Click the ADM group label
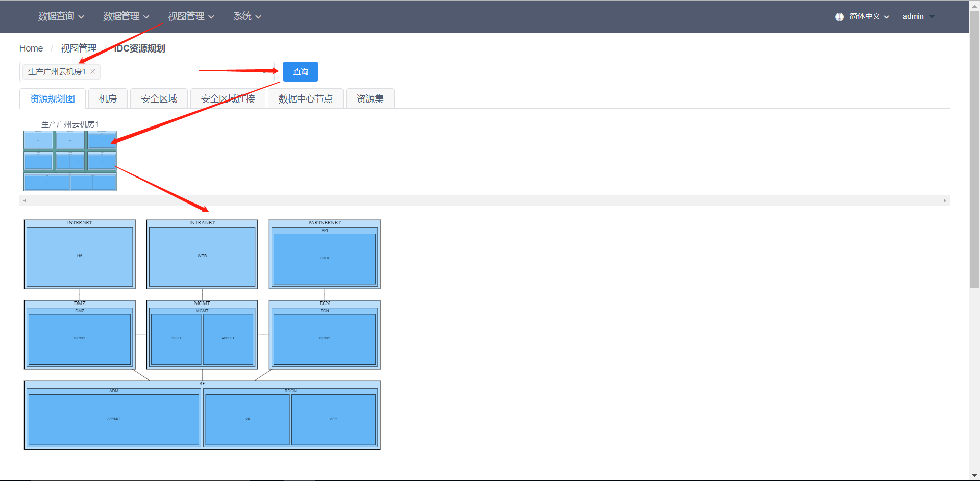The image size is (980, 481). click(x=114, y=391)
